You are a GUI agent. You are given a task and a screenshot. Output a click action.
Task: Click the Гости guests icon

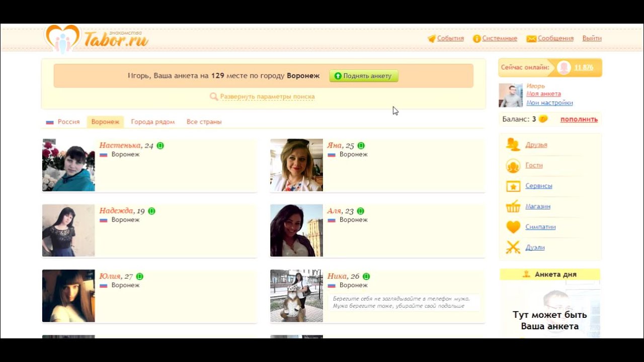point(513,165)
